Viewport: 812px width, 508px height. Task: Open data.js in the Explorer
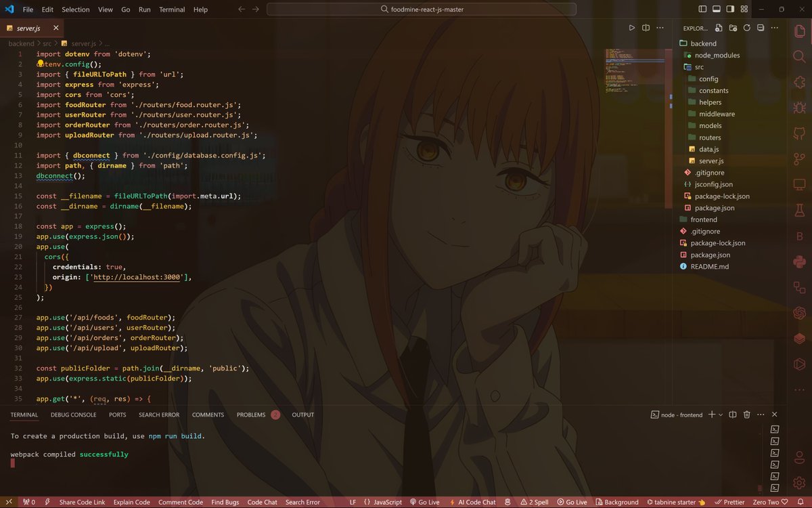coord(708,149)
